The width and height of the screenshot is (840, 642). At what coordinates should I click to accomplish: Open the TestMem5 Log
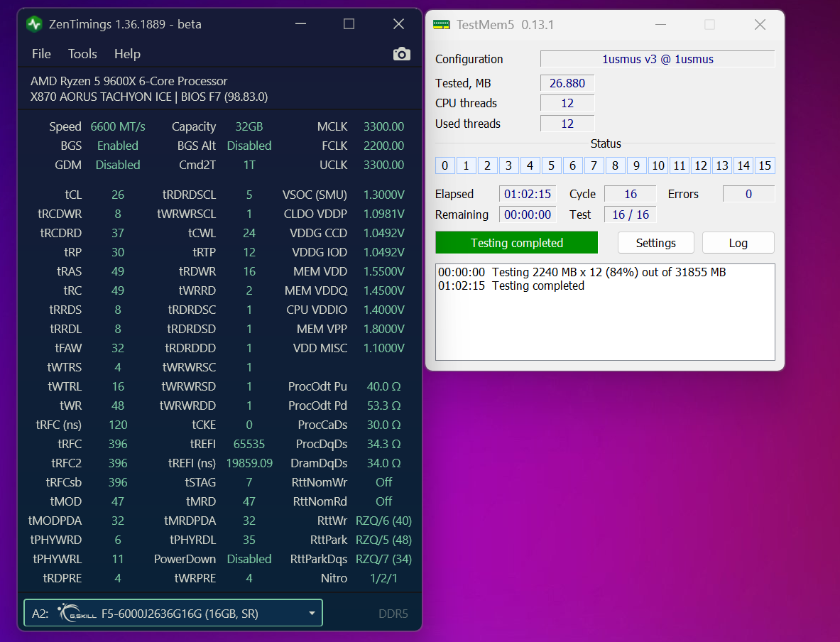point(738,243)
